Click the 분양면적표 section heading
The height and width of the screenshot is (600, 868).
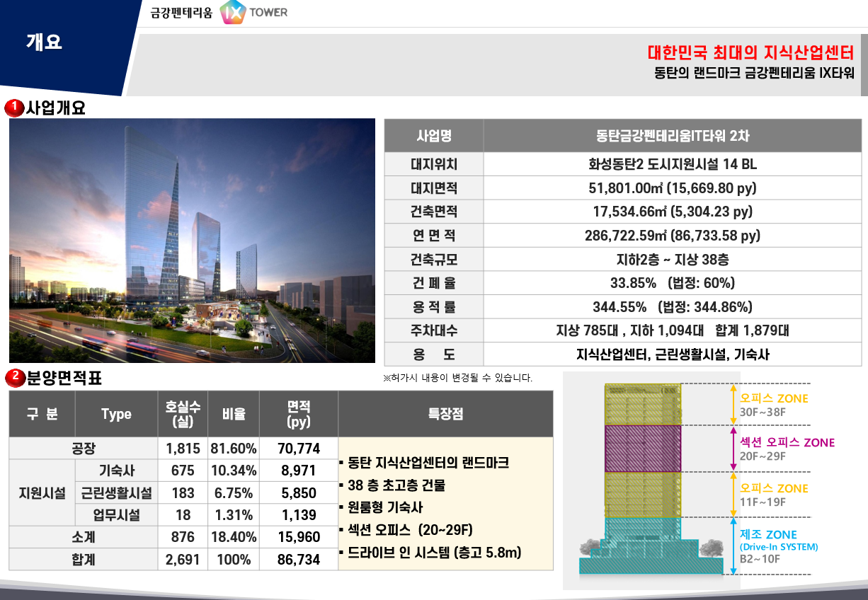coord(64,379)
